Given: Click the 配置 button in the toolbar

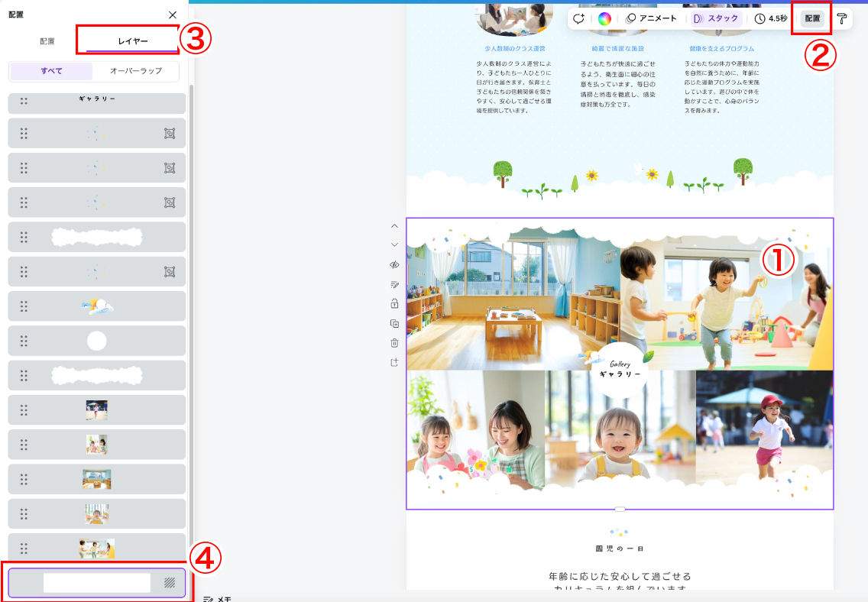Looking at the screenshot, I should [x=812, y=18].
